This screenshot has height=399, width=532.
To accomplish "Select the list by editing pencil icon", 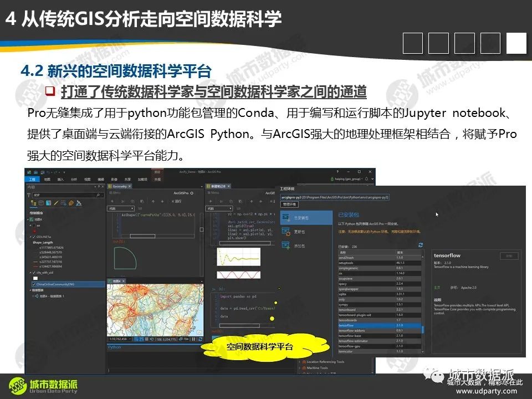I will [x=56, y=203].
